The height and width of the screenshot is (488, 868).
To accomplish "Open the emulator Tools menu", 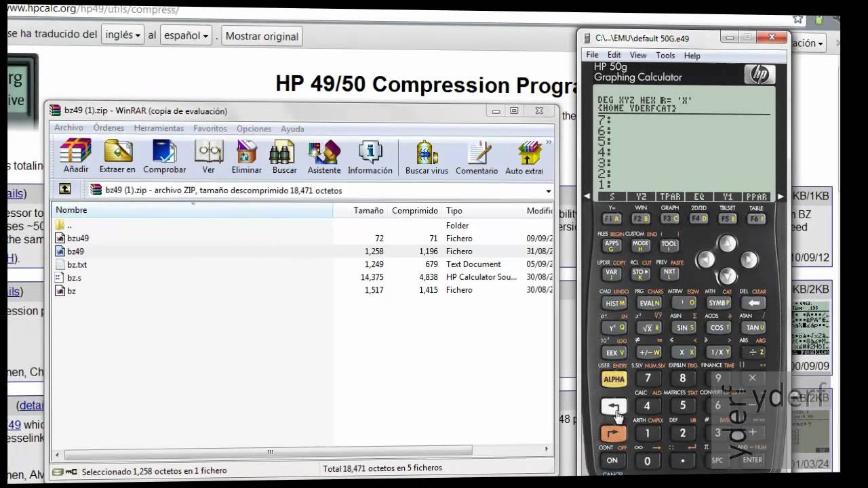I will pyautogui.click(x=665, y=55).
